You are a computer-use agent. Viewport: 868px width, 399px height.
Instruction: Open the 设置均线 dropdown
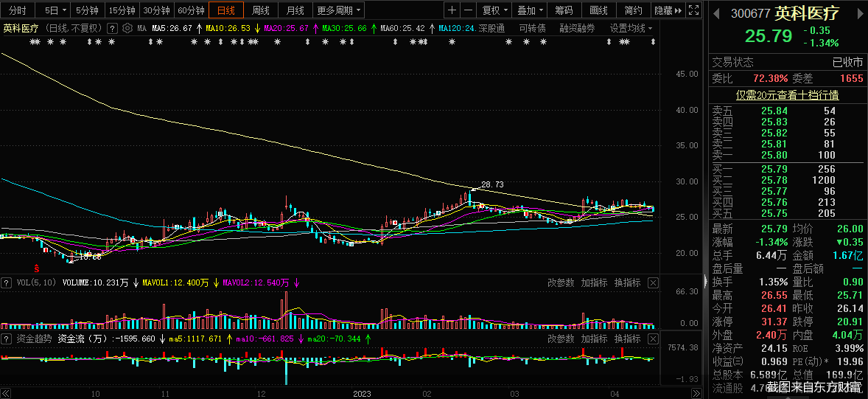pos(631,28)
